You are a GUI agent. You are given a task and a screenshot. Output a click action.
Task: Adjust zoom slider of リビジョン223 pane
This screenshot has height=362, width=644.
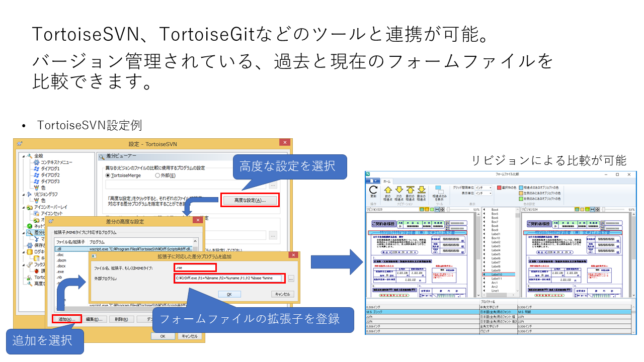[458, 209]
